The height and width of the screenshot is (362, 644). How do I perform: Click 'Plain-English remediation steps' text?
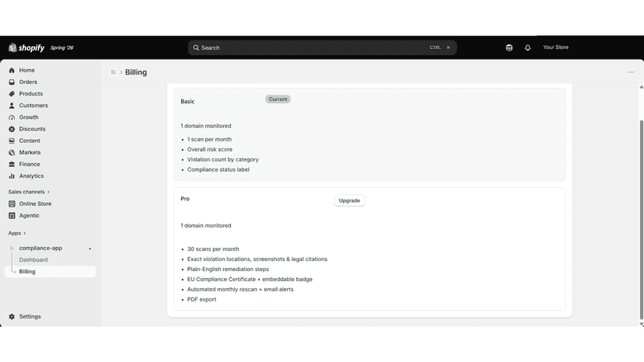click(x=228, y=270)
